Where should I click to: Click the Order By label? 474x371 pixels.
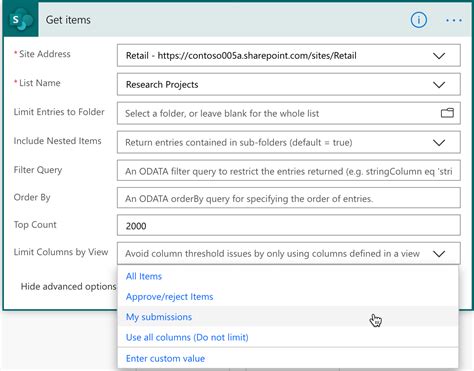tap(32, 197)
